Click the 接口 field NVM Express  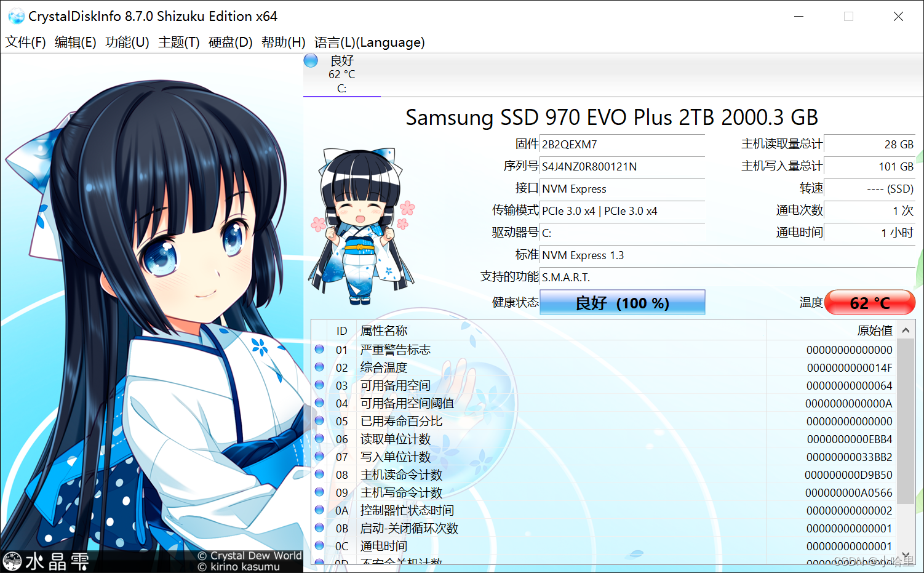coord(622,189)
